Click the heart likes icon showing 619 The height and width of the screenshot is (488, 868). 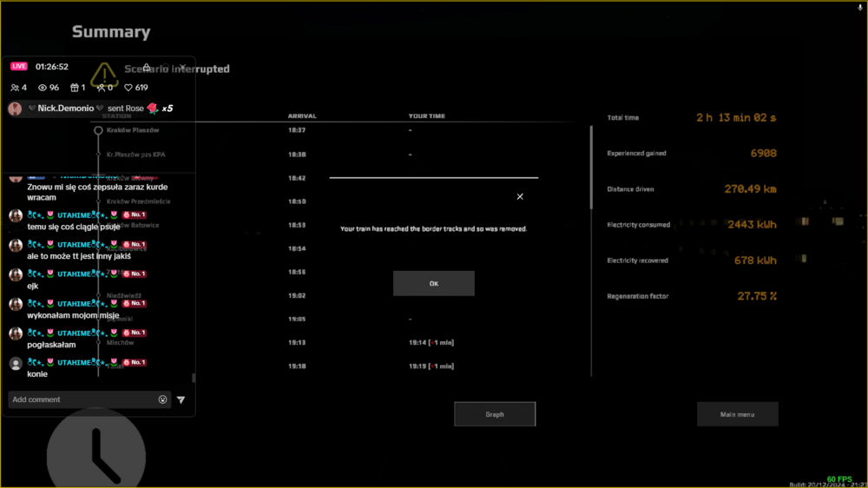(128, 88)
